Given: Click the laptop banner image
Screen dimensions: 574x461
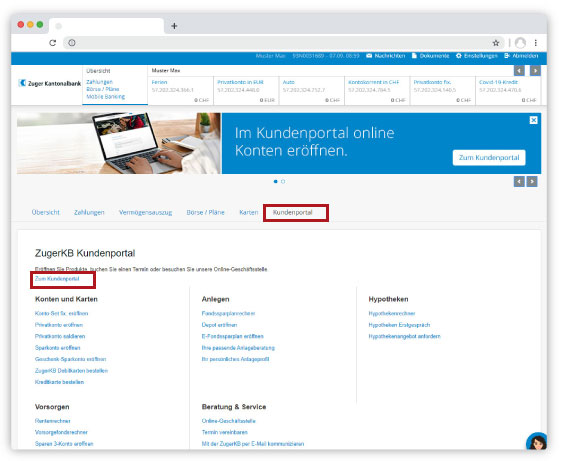Looking at the screenshot, I should (119, 143).
